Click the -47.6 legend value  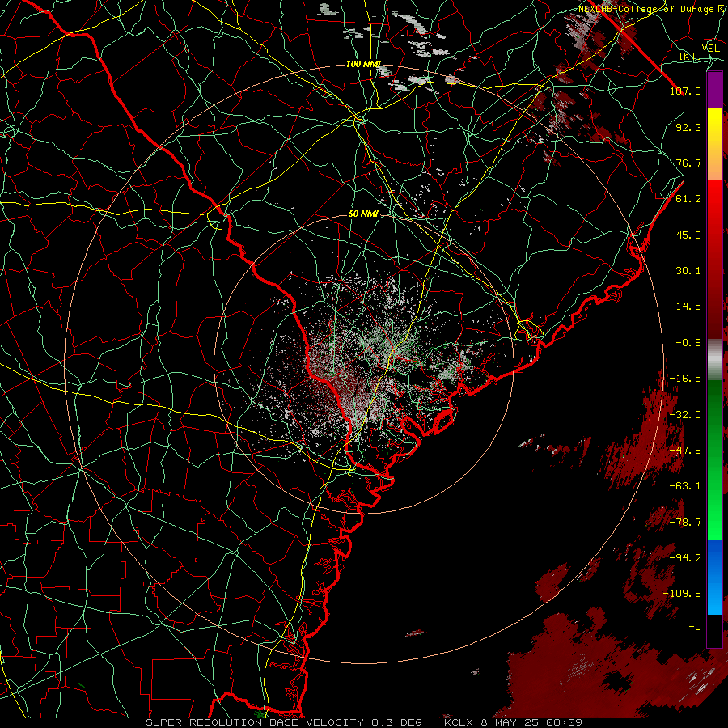coord(685,451)
